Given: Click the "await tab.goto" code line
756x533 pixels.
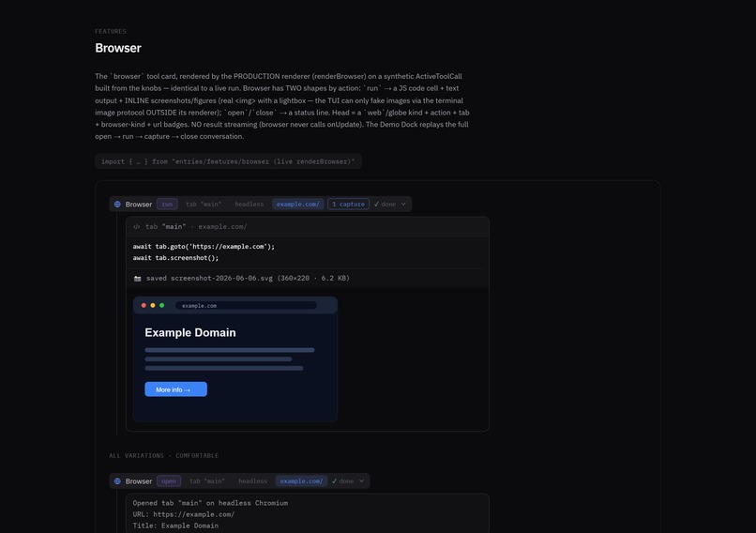Looking at the screenshot, I should click(204, 247).
